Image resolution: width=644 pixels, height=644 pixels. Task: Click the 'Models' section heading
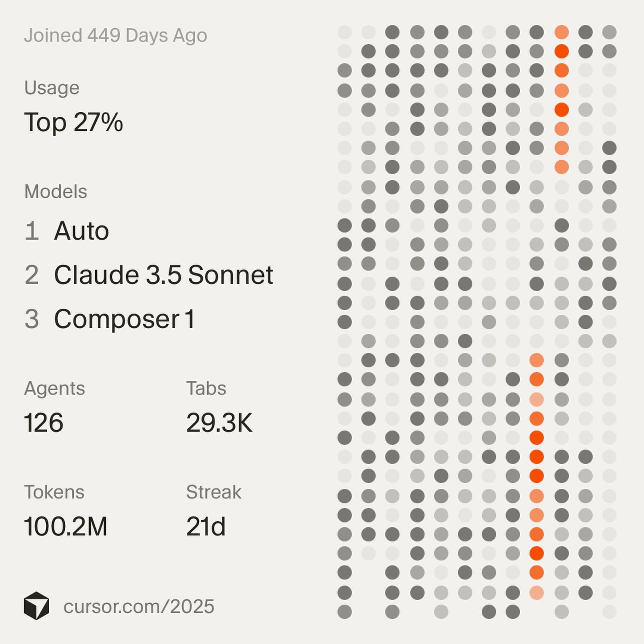click(x=56, y=192)
